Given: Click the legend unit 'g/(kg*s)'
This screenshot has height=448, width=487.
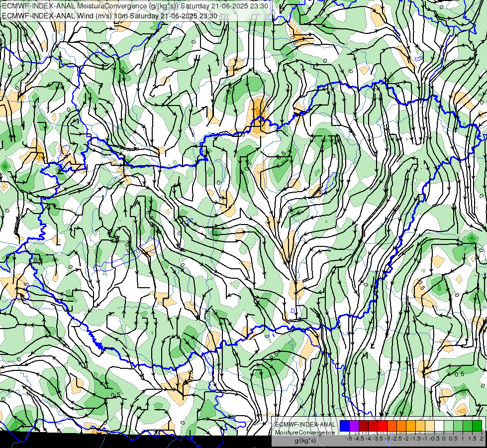Looking at the screenshot, I should [x=305, y=441].
